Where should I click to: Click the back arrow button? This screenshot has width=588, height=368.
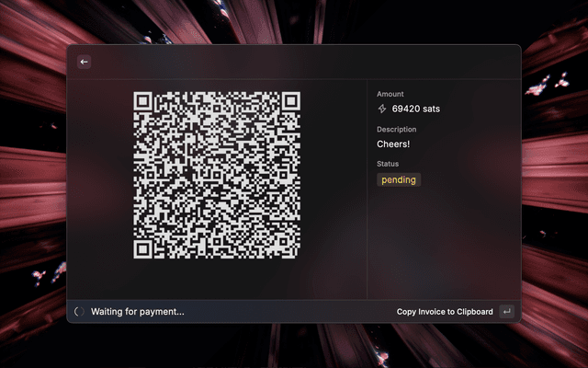click(85, 62)
